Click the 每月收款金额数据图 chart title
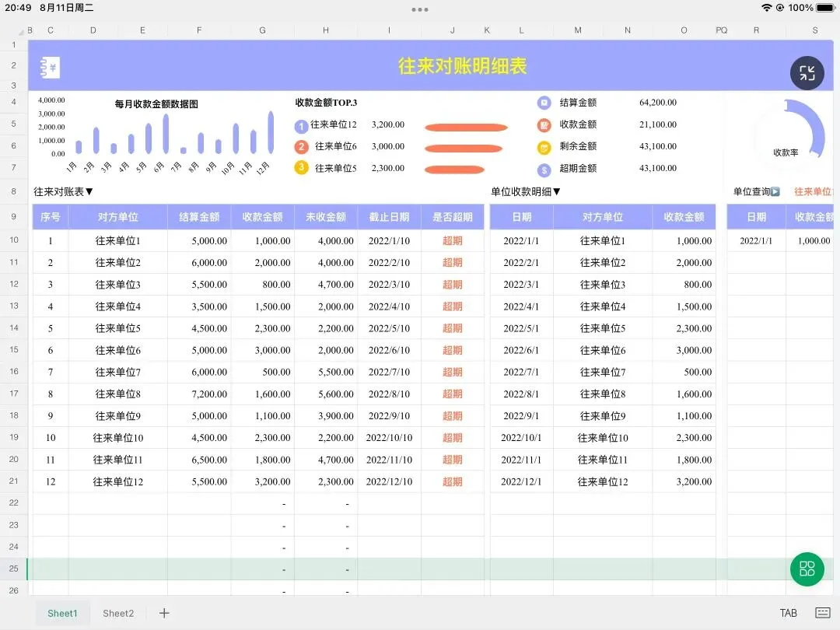Screen dimensions: 840x630 [x=156, y=104]
